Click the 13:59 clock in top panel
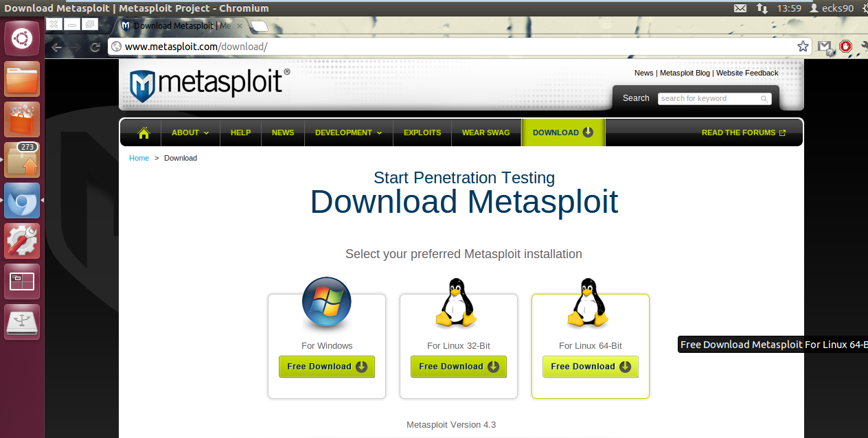Viewport: 868px width, 438px height. (x=789, y=8)
